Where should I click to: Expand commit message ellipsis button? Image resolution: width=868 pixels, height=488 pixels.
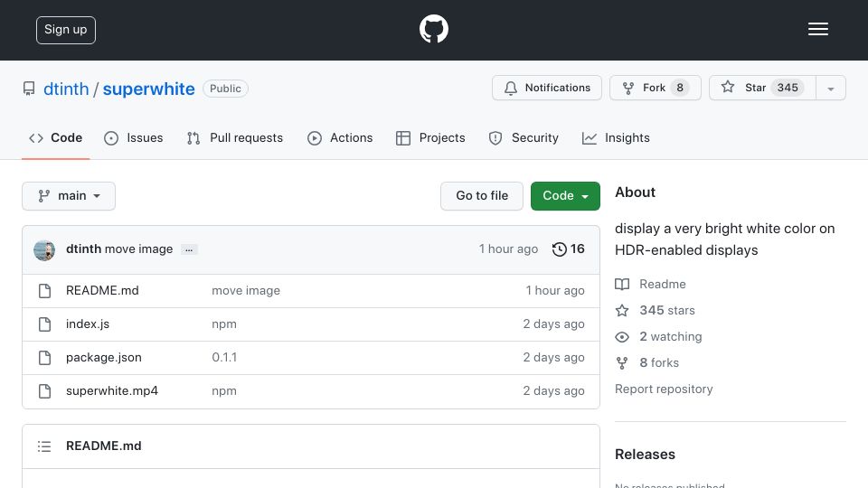(189, 249)
